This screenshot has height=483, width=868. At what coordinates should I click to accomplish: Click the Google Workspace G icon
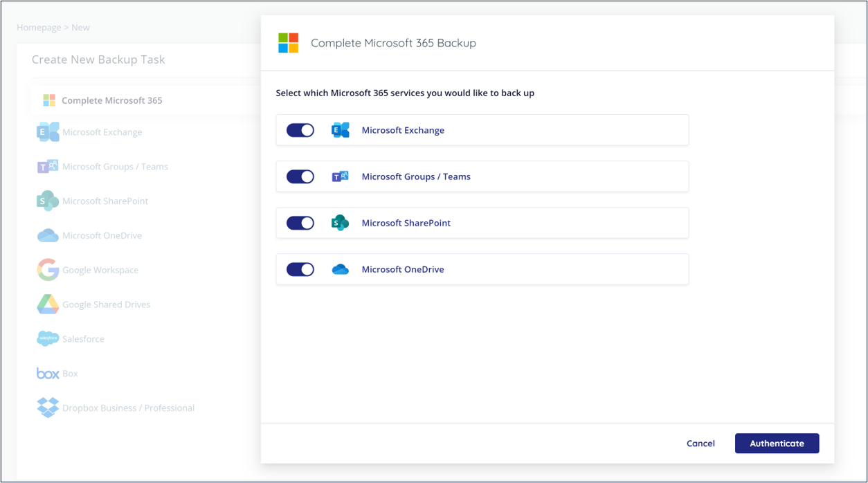(x=48, y=270)
